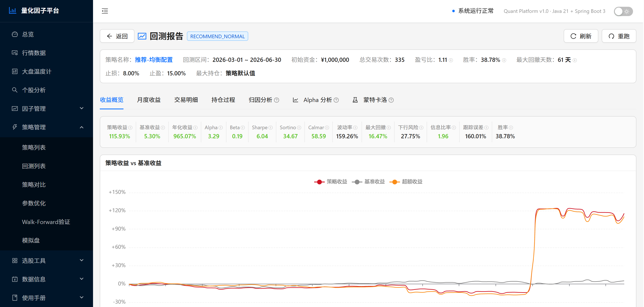Expand the 因子管理 sidebar menu

[x=47, y=109]
